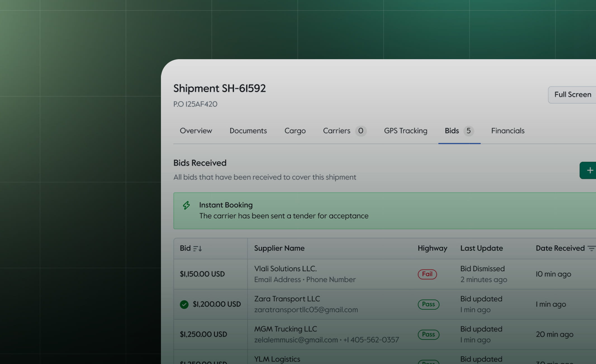Click the Pass badge for MGM Trucking
Image resolution: width=596 pixels, height=364 pixels.
coord(428,334)
